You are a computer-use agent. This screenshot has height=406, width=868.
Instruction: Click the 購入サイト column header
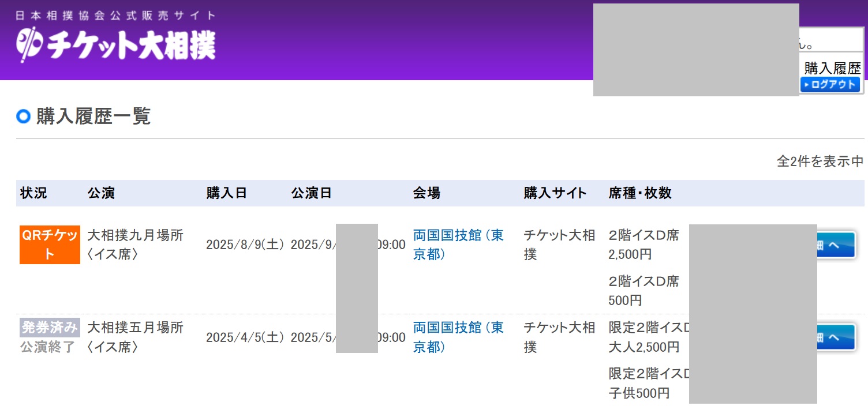[555, 193]
